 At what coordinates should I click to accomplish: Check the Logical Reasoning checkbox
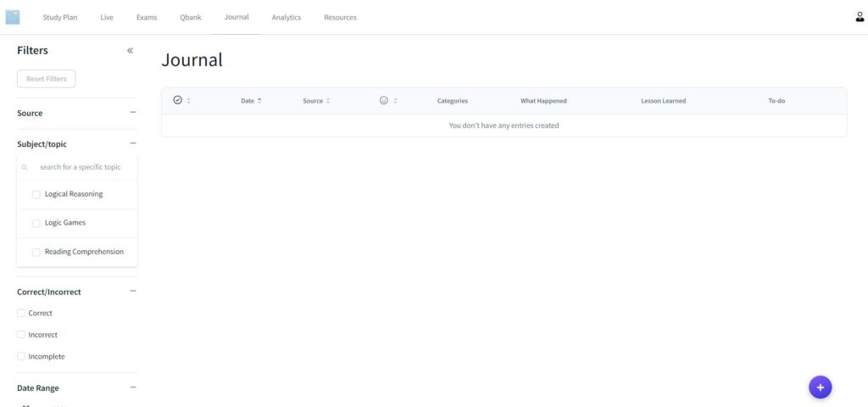(x=36, y=195)
